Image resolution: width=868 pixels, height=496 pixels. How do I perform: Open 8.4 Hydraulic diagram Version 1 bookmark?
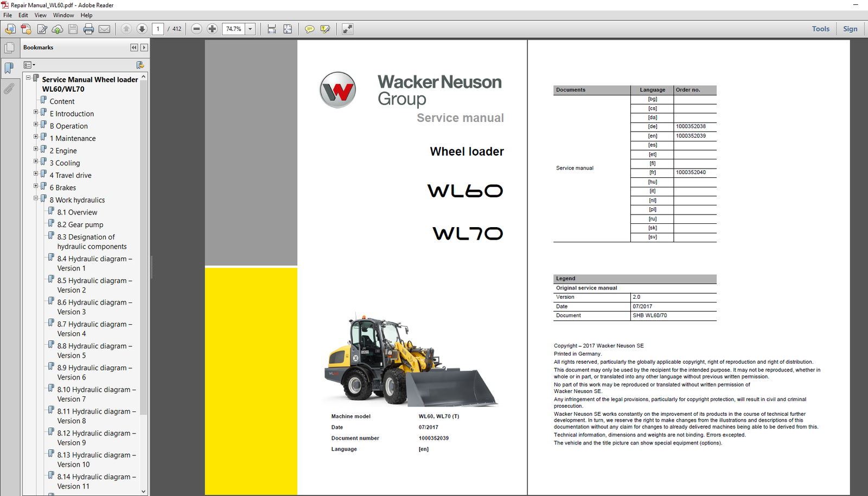(94, 263)
